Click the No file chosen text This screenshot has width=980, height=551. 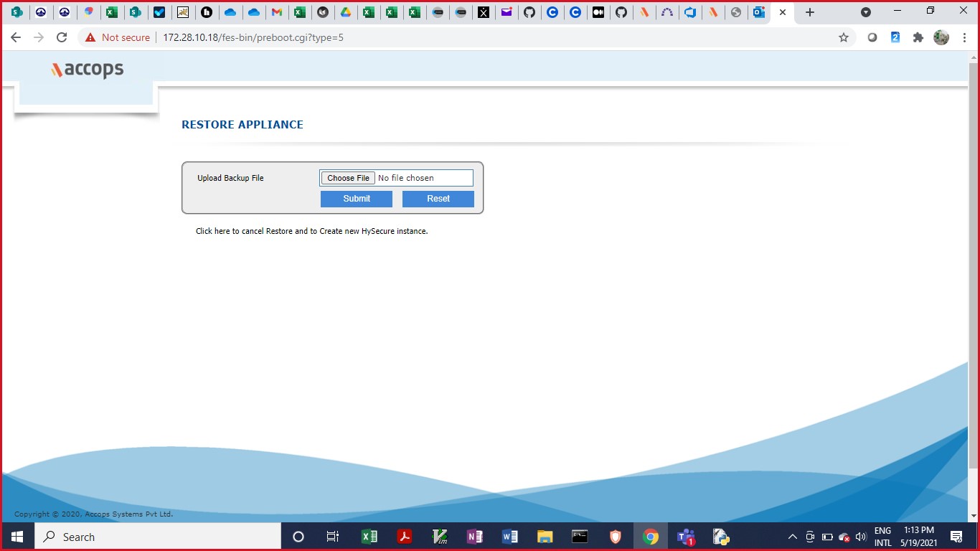[405, 178]
